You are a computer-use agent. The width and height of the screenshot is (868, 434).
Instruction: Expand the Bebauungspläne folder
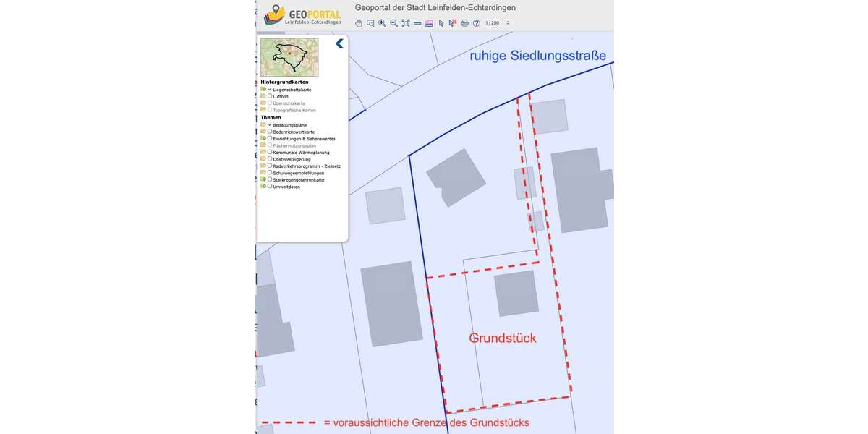click(x=263, y=124)
